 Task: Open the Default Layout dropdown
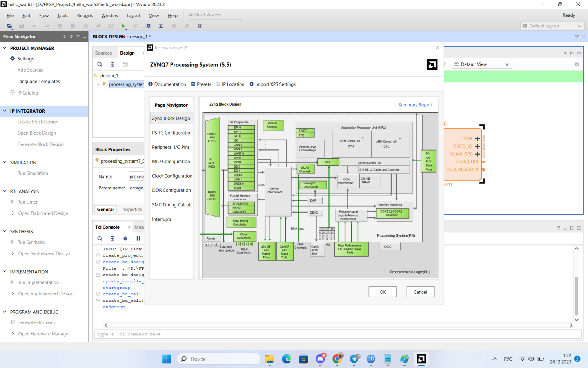click(552, 26)
